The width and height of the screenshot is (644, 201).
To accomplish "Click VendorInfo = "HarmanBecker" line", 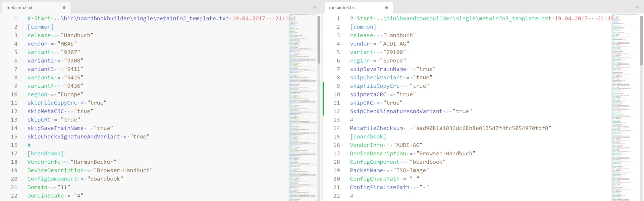I will click(x=72, y=162).
